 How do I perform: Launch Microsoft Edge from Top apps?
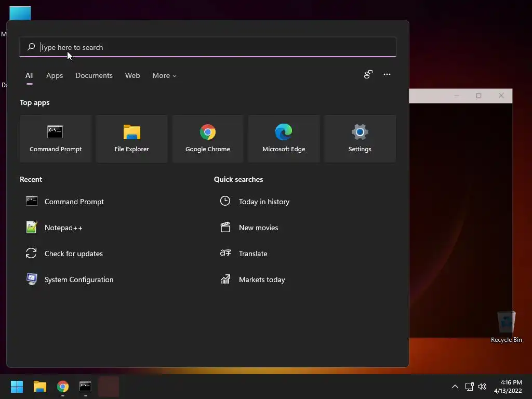(x=284, y=139)
